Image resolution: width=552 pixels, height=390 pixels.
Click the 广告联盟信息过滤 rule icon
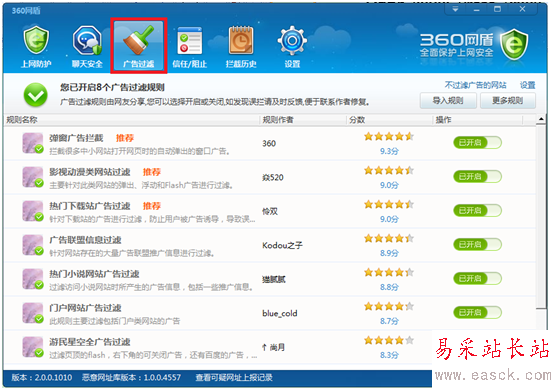coord(33,245)
